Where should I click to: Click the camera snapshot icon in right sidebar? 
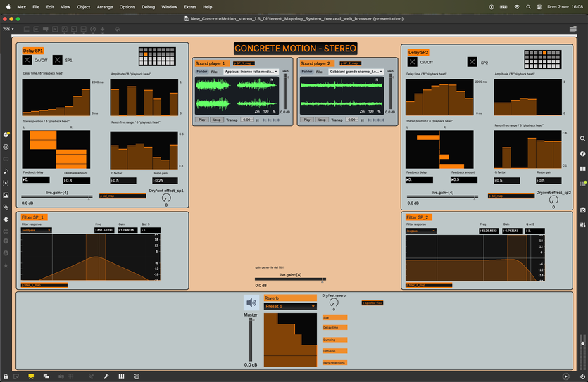tap(583, 210)
